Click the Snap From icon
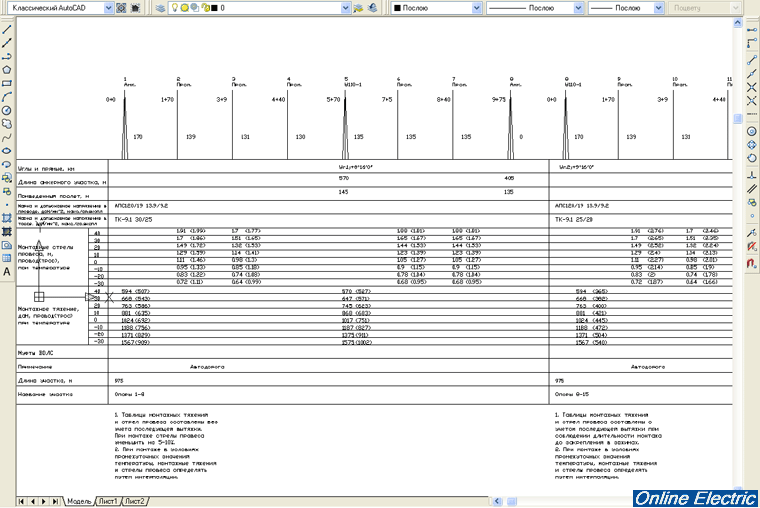 click(x=752, y=44)
